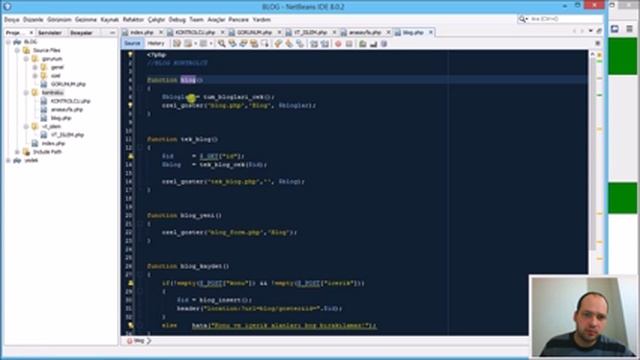This screenshot has width=640, height=360.
Task: Click the lightbulb hint beside ozel_goster blog.php line
Action: click(x=130, y=105)
